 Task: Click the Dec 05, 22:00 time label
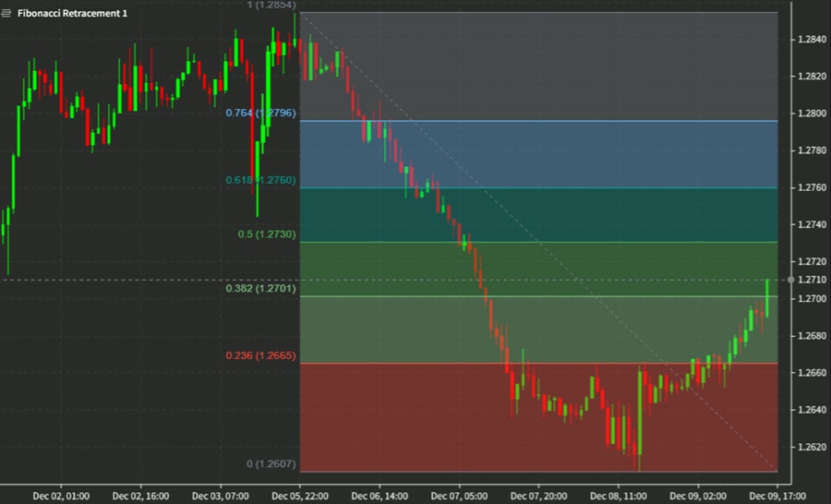pyautogui.click(x=300, y=497)
